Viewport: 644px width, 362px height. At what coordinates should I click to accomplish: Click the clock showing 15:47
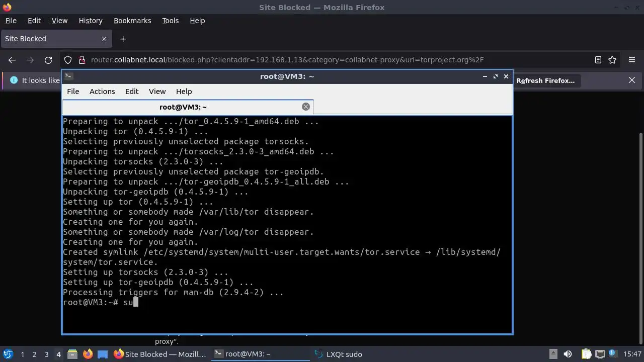click(x=632, y=354)
